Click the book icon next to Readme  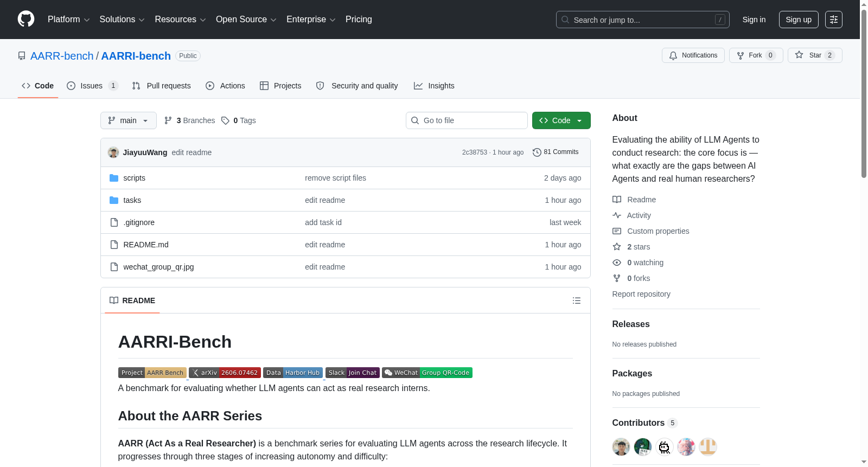coord(617,200)
